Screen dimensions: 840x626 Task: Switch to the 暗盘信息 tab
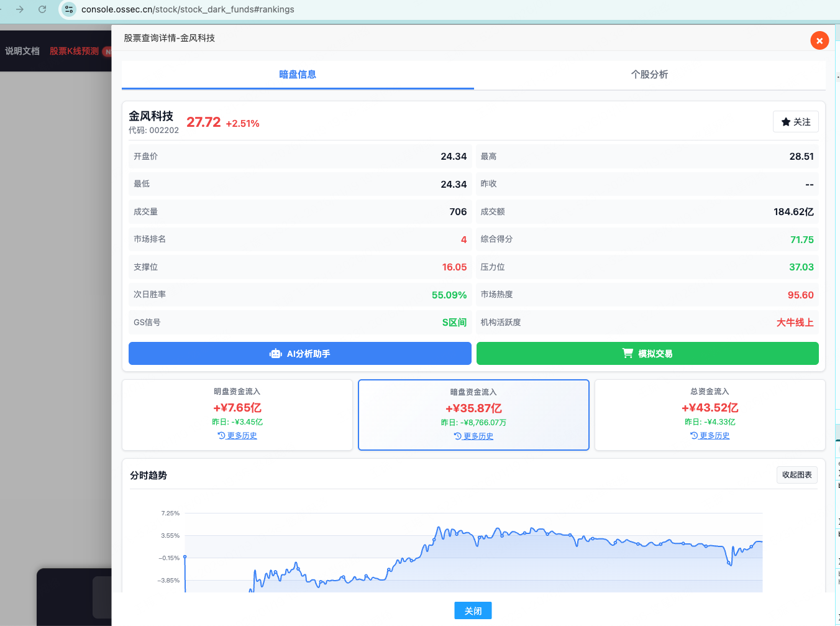click(298, 75)
